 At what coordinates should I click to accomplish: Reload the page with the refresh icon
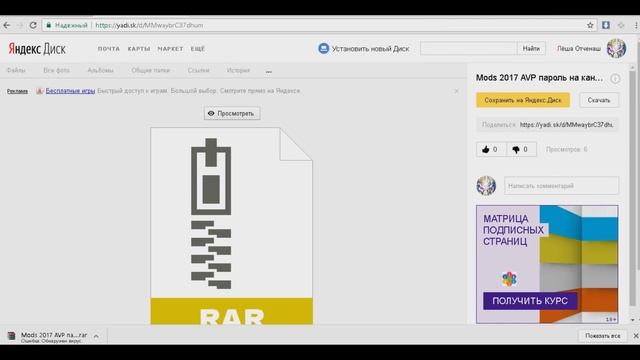click(33, 25)
